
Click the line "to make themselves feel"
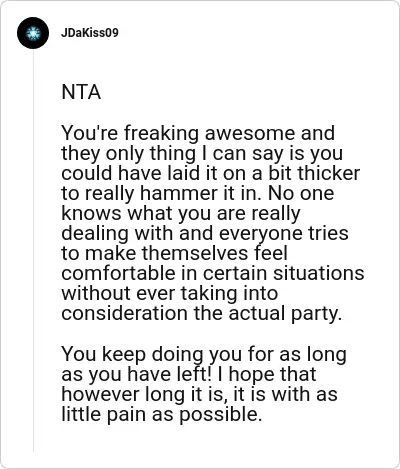[x=174, y=253]
